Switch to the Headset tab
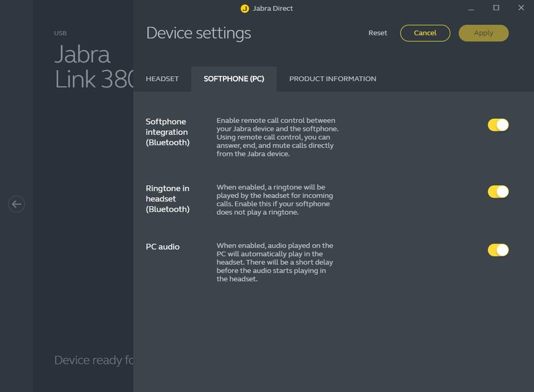Screen dimensions: 534x392 (162, 79)
